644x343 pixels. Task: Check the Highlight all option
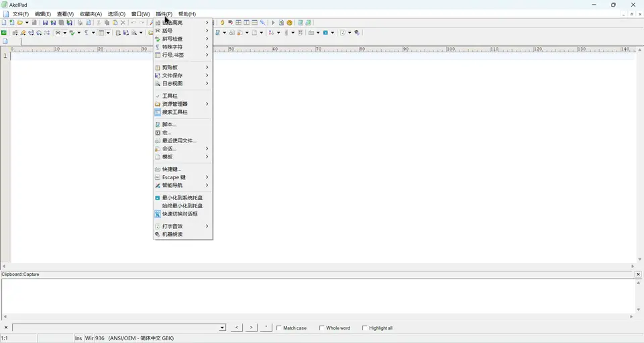(365, 328)
